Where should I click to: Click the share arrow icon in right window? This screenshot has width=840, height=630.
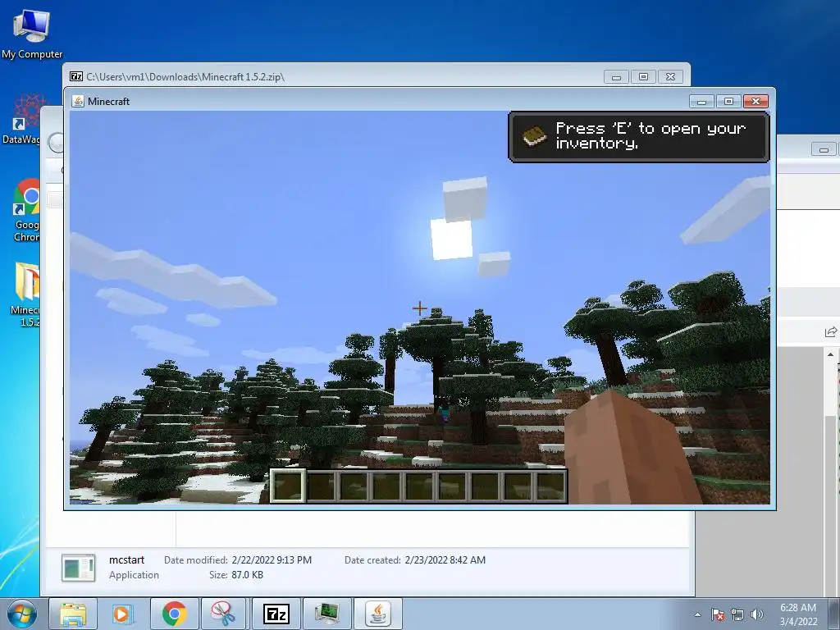click(x=831, y=331)
